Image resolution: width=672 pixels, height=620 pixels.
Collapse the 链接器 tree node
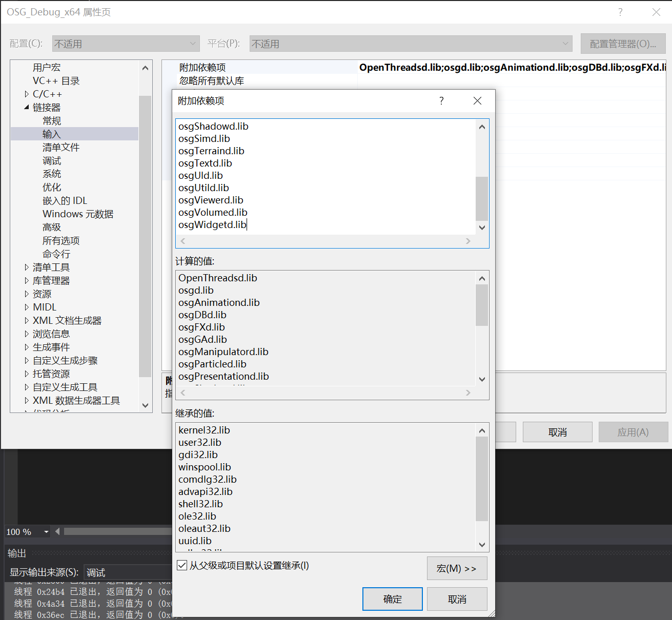27,107
